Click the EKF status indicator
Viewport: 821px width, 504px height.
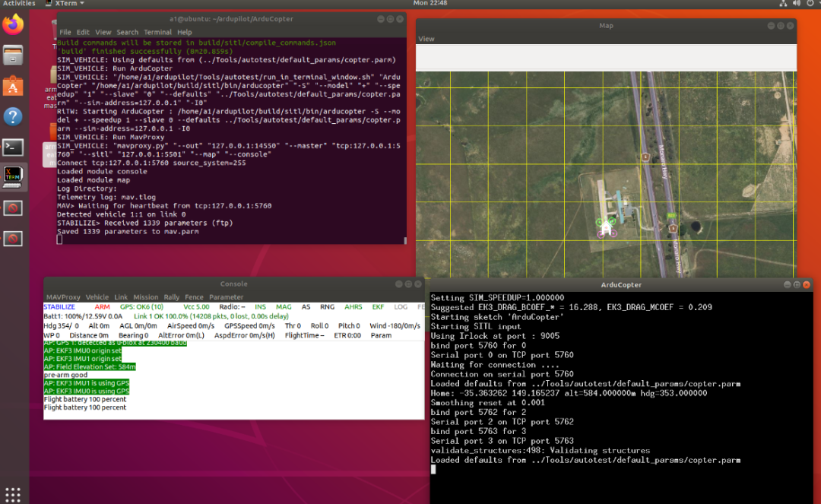click(378, 307)
